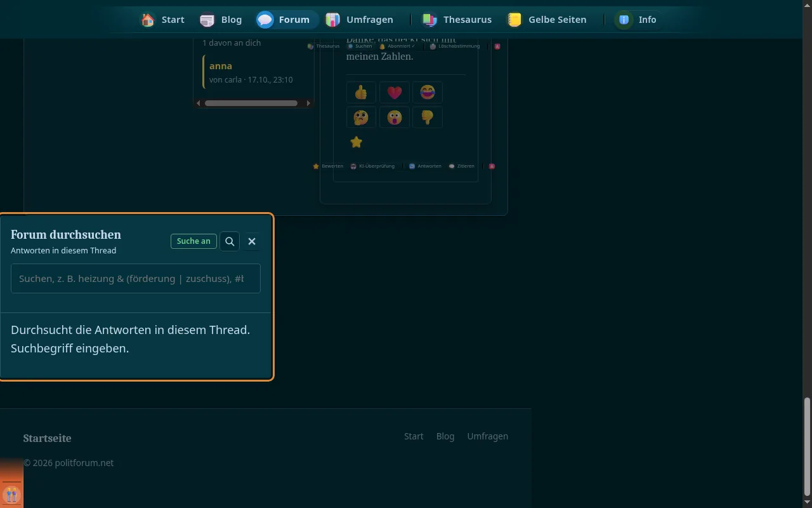Click the red icon beside Löschabstimmung

pyautogui.click(x=497, y=46)
